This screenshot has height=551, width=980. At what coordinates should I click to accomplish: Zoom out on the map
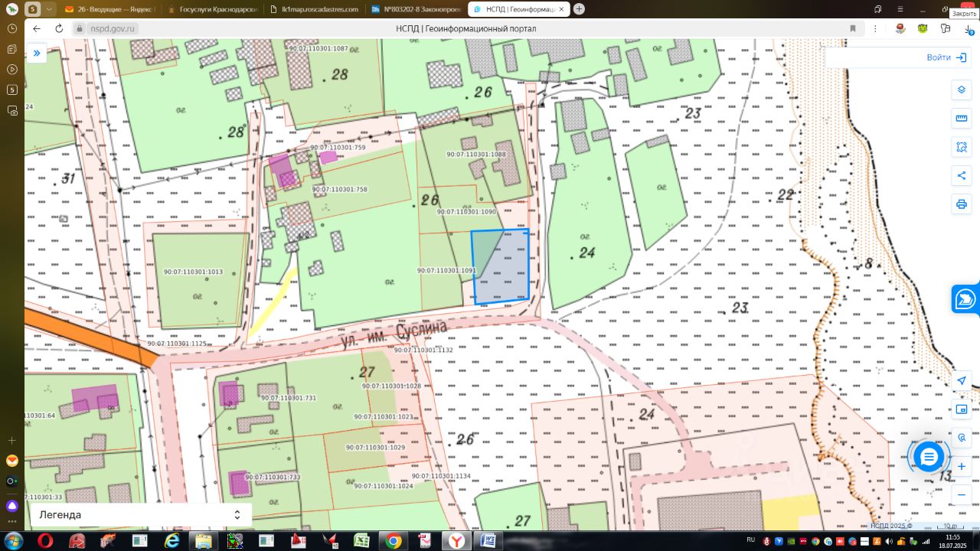point(962,495)
